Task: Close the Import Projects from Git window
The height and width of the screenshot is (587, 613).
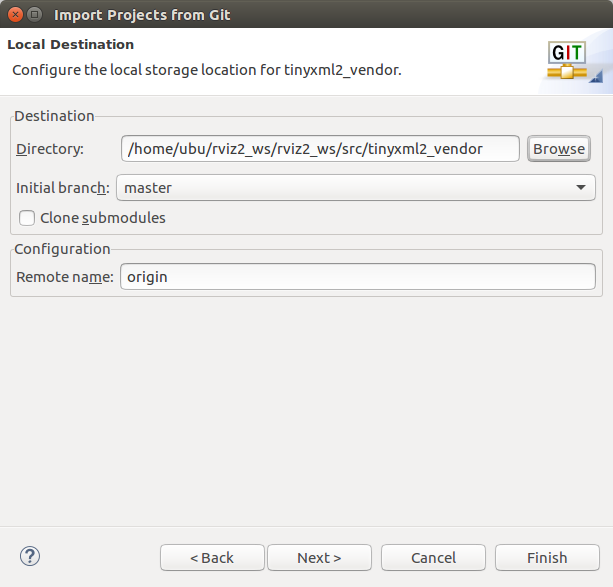Action: 15,15
